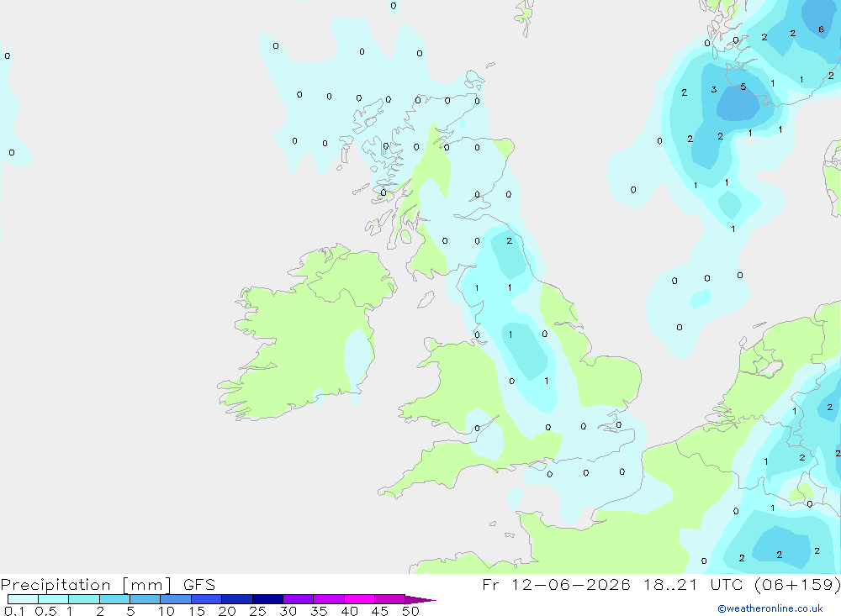The height and width of the screenshot is (616, 841).
Task: Click the 'Precipitation [mm] GFS' title text
Action: click(x=108, y=584)
